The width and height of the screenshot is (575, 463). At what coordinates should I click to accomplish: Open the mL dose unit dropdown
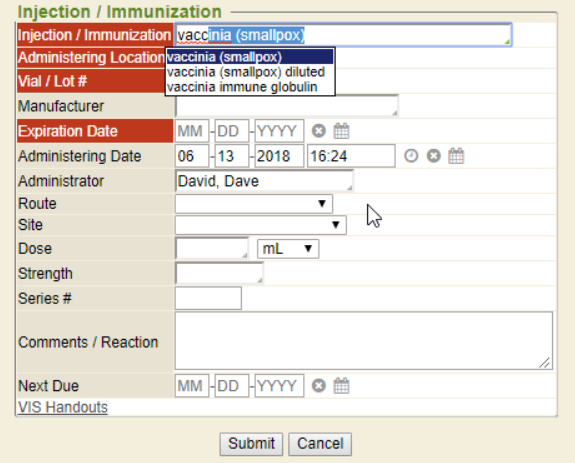(x=288, y=249)
